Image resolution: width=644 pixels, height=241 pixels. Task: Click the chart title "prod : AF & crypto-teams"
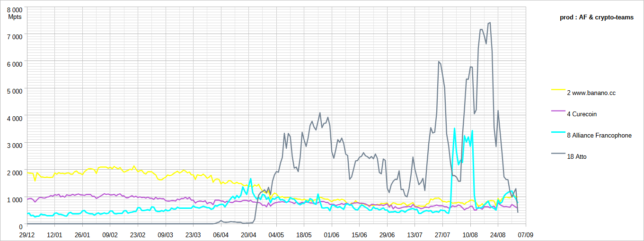[596, 17]
